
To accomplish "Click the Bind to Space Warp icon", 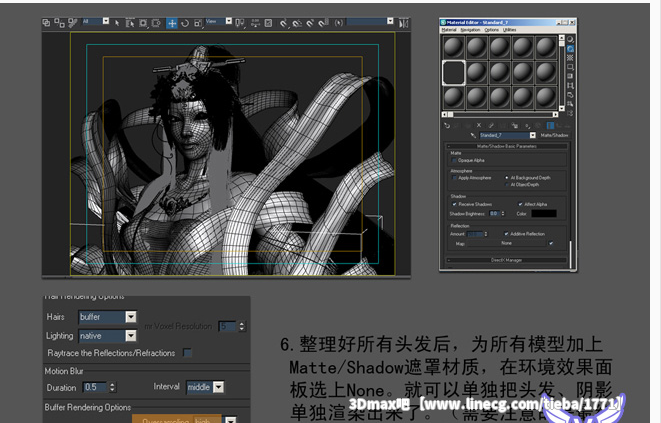I will (x=73, y=23).
